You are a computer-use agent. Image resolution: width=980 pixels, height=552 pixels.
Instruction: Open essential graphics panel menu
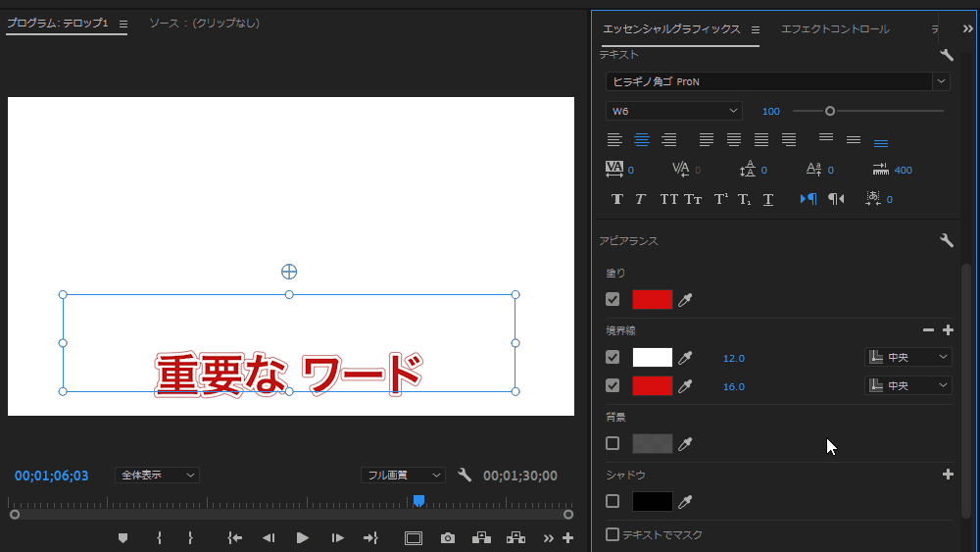tap(755, 30)
